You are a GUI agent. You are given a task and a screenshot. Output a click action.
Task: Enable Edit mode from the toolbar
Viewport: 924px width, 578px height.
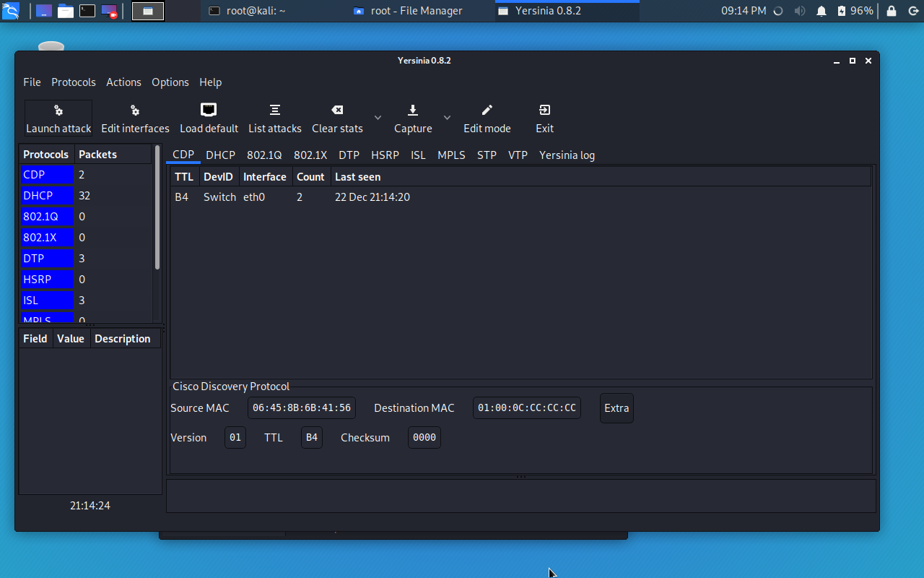tap(487, 118)
